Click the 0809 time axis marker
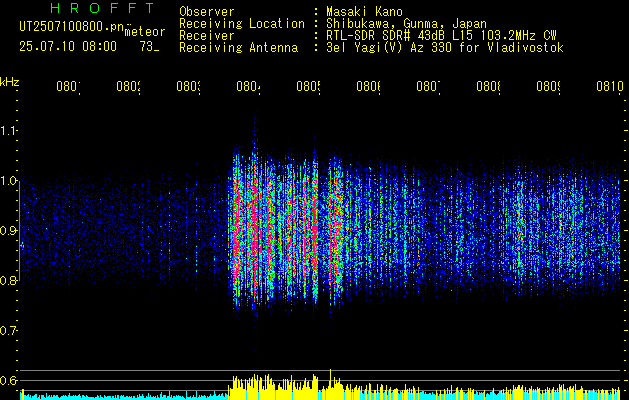 coord(548,86)
